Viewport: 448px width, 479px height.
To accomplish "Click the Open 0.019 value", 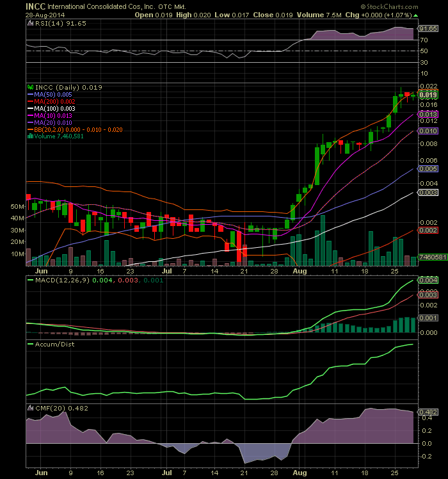I will 154,15.
